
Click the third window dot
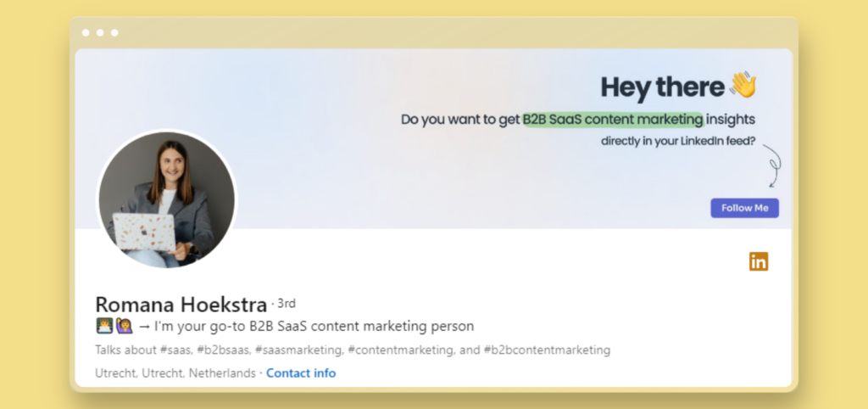tap(114, 33)
